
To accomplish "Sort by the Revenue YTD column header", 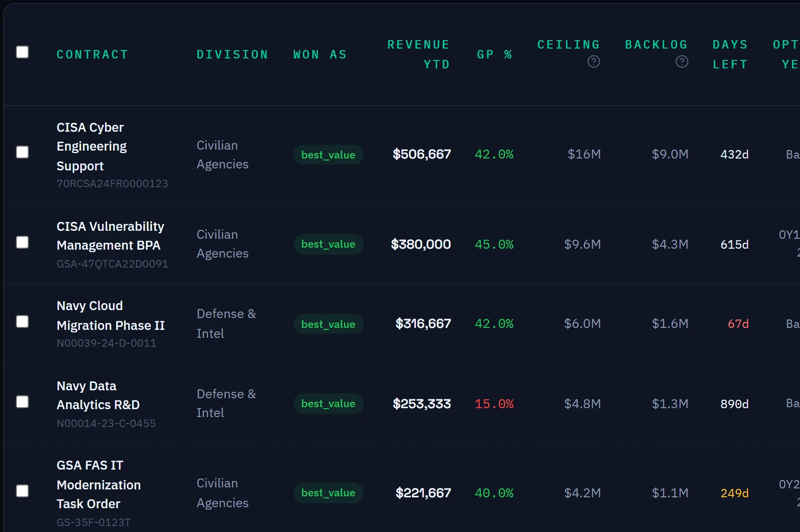I will click(x=418, y=54).
